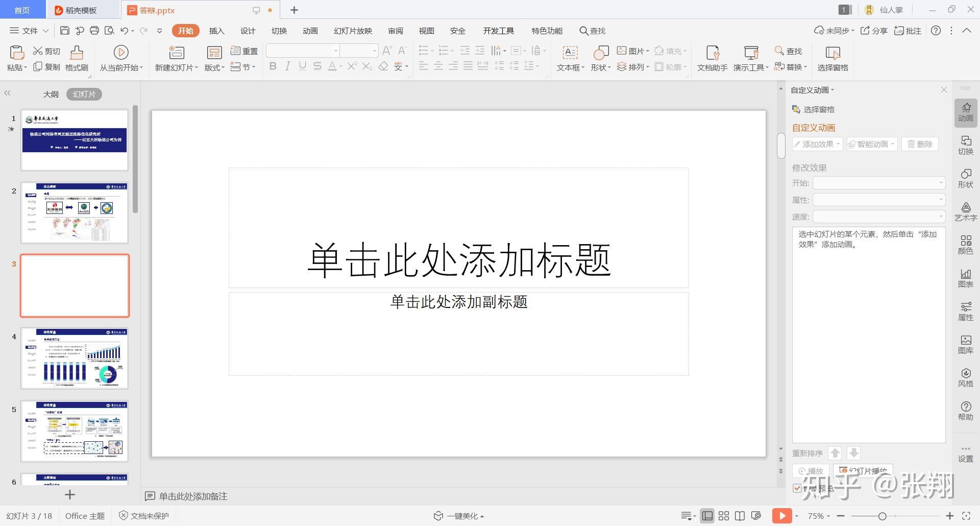Open the 切换 (Transition) panel in right sidebar

tap(966, 145)
